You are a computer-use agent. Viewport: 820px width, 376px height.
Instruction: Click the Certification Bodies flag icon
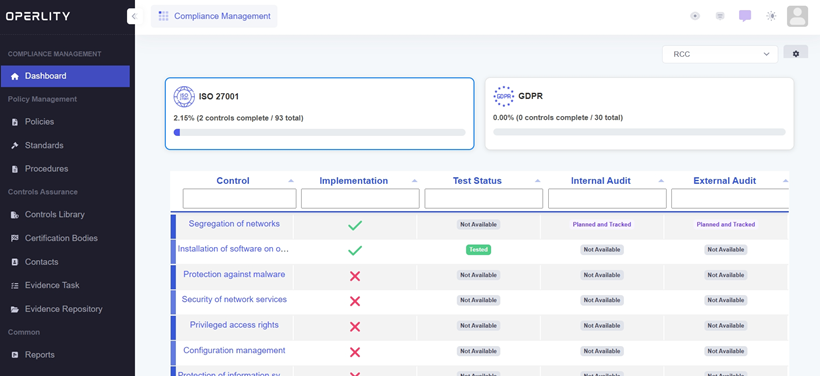pos(15,238)
